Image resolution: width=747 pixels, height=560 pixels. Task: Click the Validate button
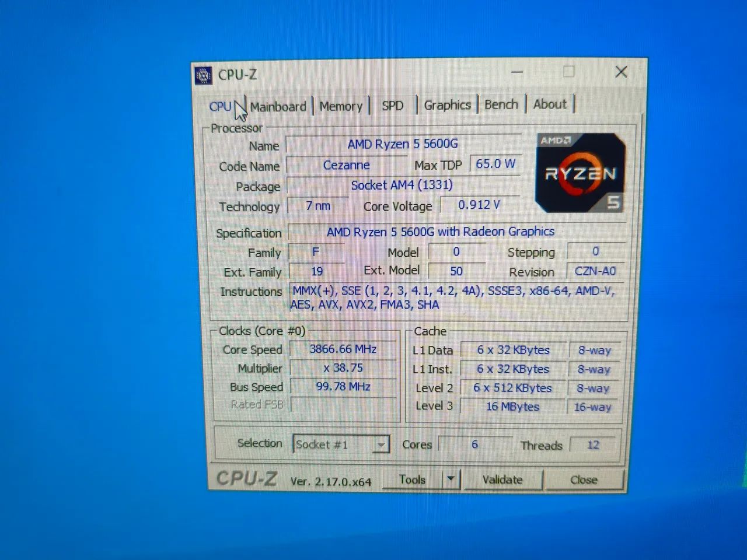[502, 480]
